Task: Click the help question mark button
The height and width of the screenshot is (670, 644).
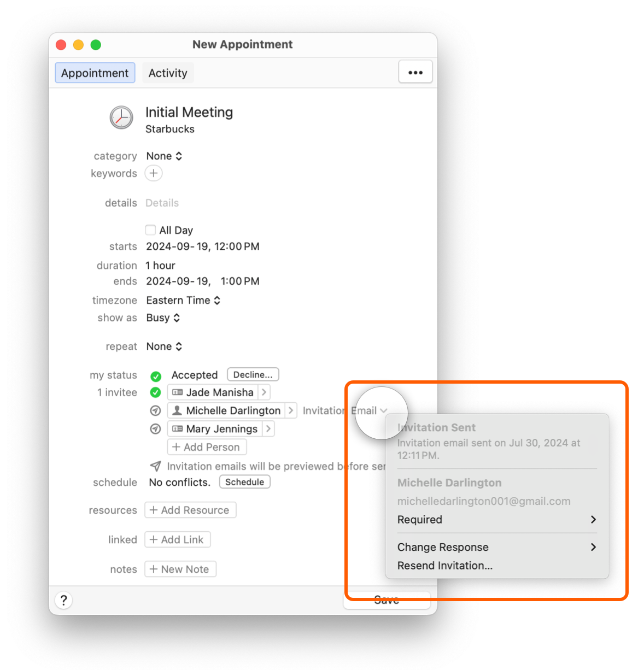Action: [x=64, y=600]
